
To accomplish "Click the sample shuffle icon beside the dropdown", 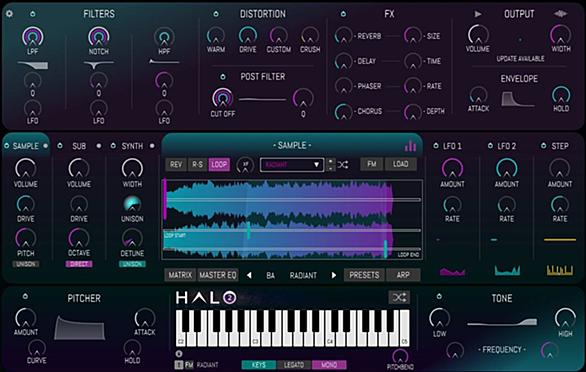I will coord(343,165).
